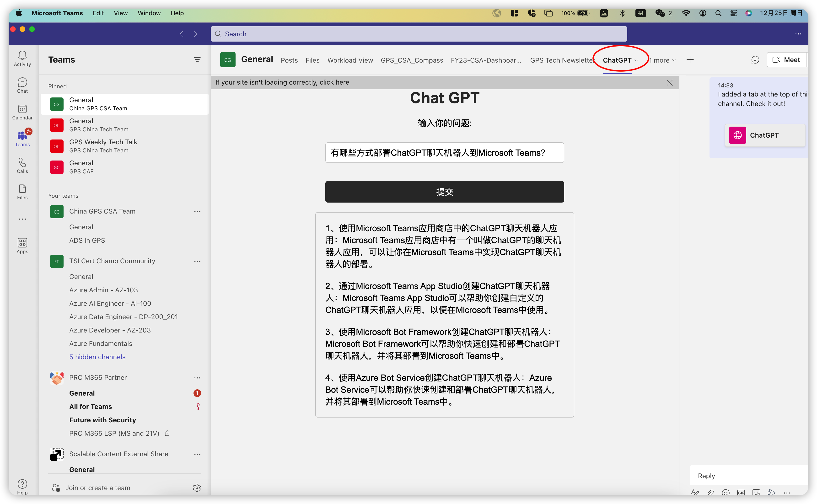Expand the ChatGPT tab dropdown chevron
This screenshot has height=504, width=817.
(x=636, y=60)
